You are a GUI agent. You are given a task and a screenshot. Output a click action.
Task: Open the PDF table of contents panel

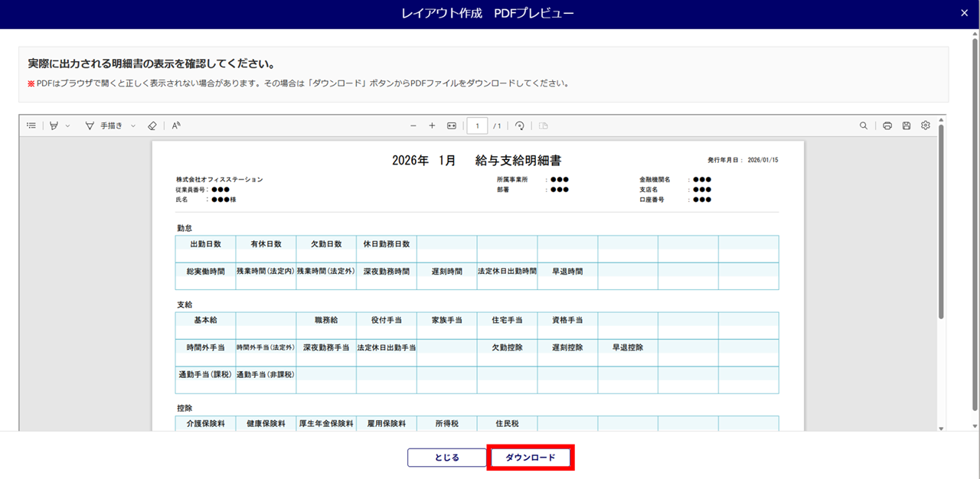(31, 125)
